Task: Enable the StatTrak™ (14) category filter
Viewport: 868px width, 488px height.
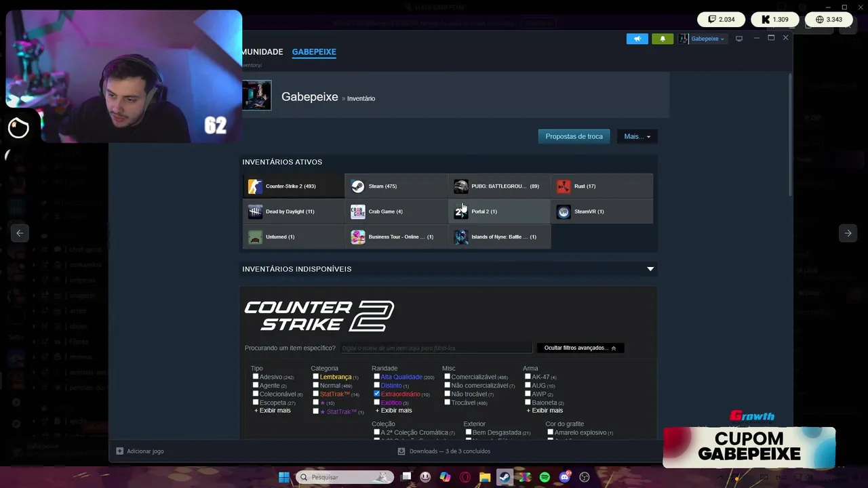Action: (x=315, y=394)
